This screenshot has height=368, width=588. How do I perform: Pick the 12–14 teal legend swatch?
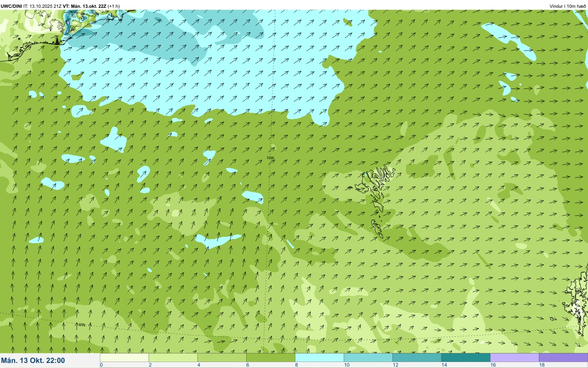[x=417, y=357]
